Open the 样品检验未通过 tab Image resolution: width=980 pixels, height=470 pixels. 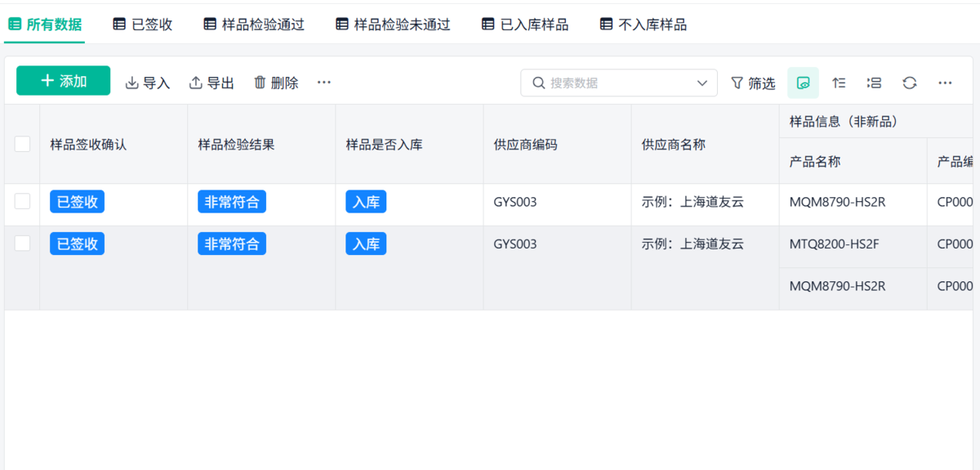[x=393, y=25]
